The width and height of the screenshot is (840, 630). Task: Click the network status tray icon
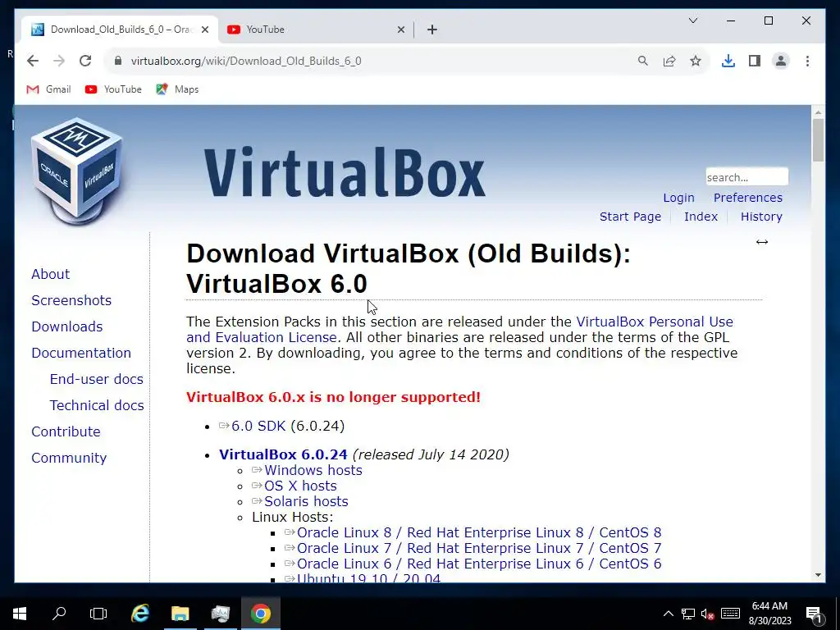point(688,614)
